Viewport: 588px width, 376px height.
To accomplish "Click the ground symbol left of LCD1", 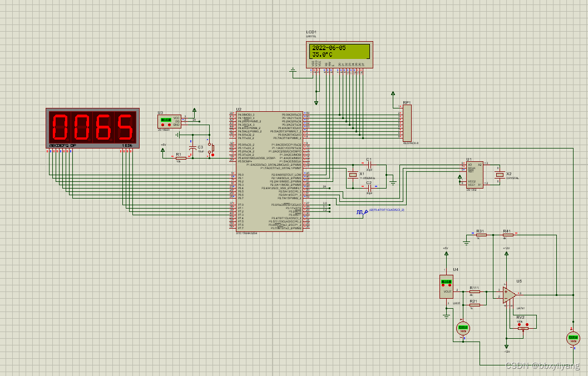I will [293, 71].
